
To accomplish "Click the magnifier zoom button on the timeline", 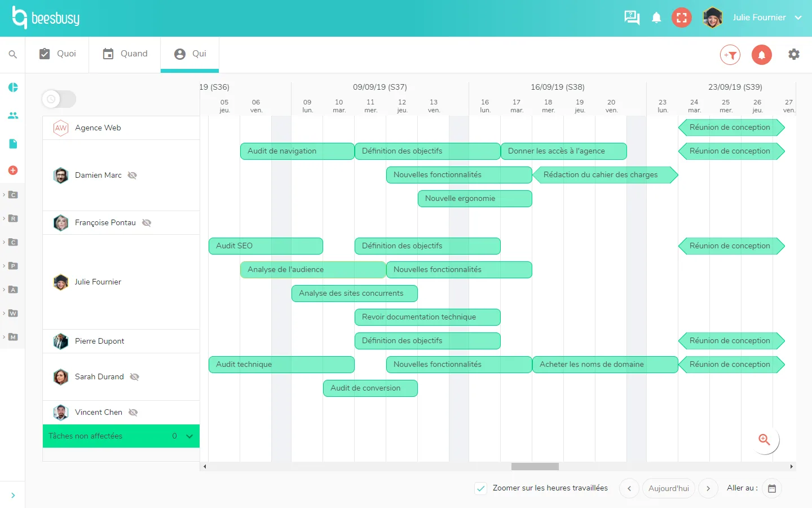I will (764, 440).
